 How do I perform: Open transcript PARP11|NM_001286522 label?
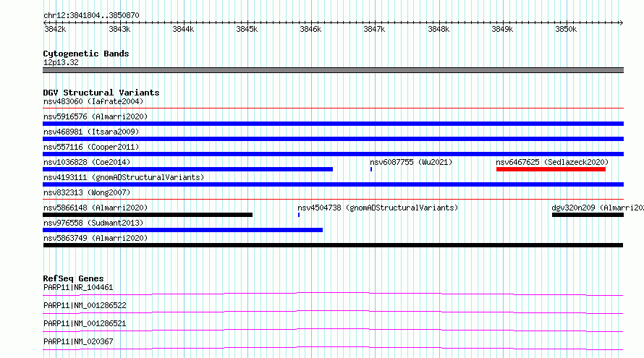(85, 305)
